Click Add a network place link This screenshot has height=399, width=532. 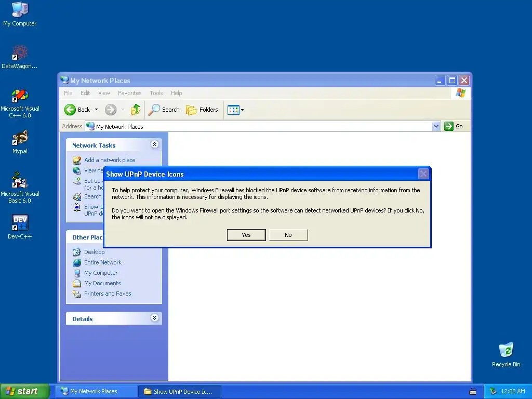pyautogui.click(x=110, y=160)
